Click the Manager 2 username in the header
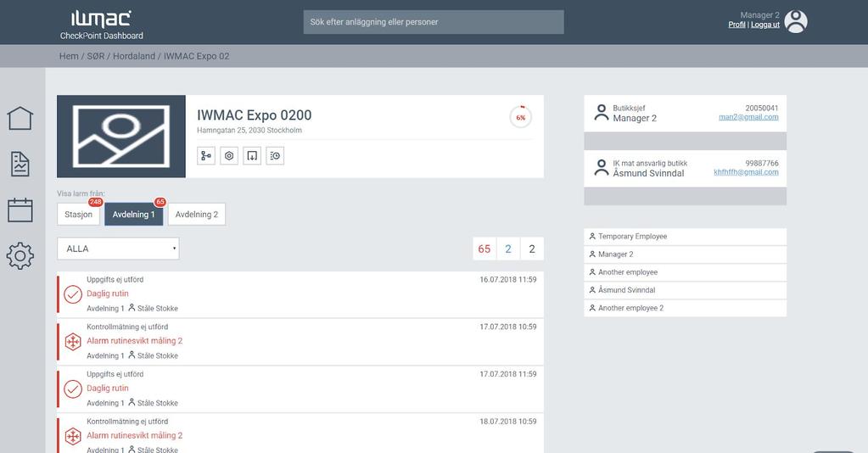Screen dimensions: 868x453 (759, 15)
